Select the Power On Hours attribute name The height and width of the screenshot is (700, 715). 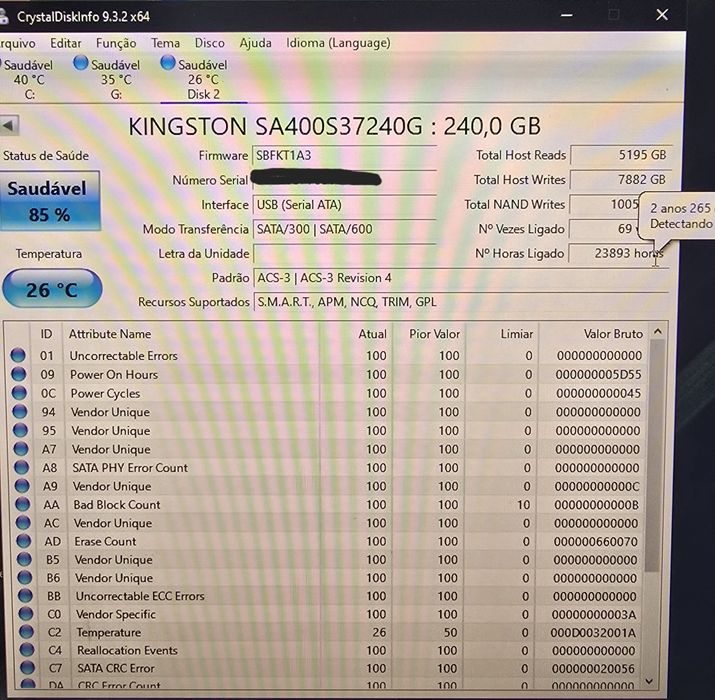(114, 374)
